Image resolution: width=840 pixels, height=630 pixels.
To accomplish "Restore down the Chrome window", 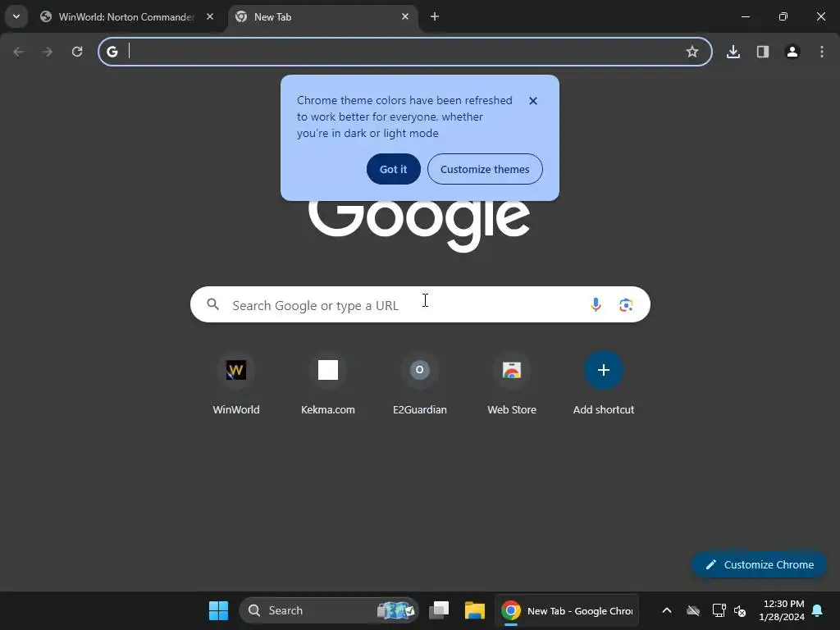I will [783, 16].
